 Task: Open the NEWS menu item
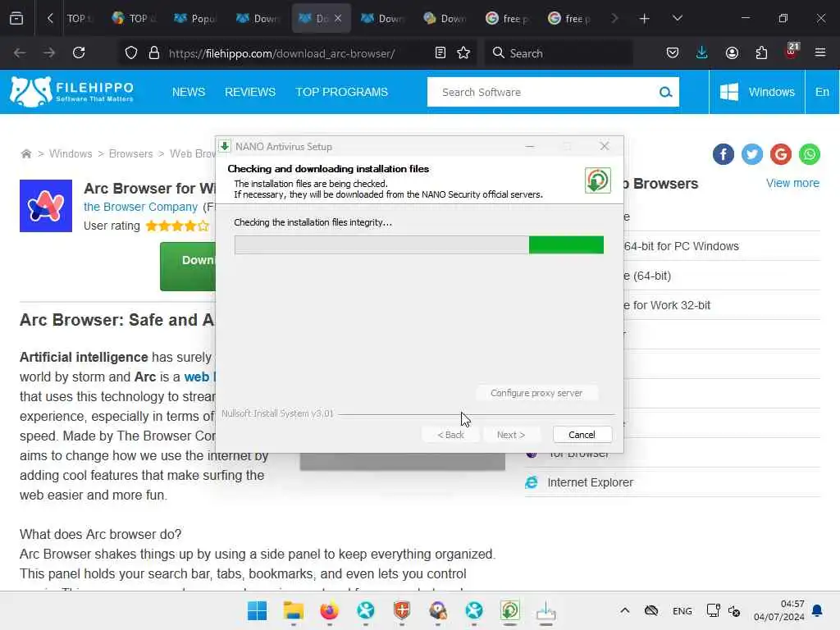pyautogui.click(x=189, y=92)
